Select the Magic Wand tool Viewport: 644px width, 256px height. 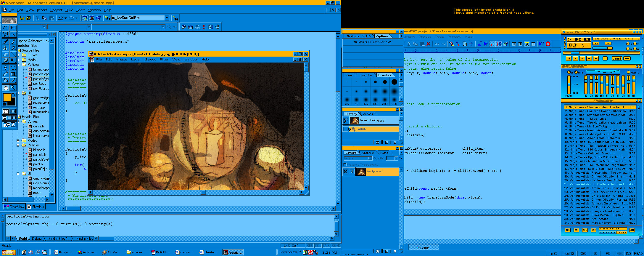(x=13, y=35)
